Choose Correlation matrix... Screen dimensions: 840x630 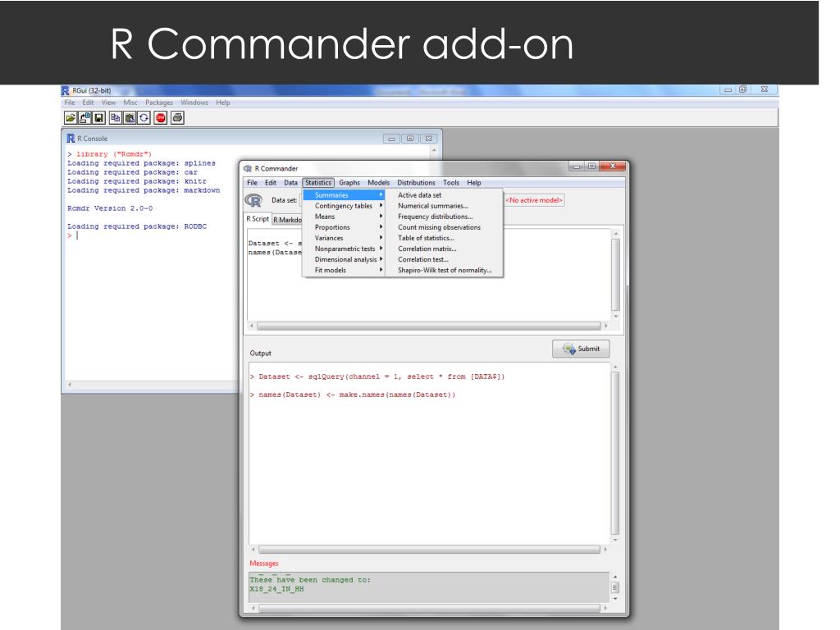tap(444, 249)
